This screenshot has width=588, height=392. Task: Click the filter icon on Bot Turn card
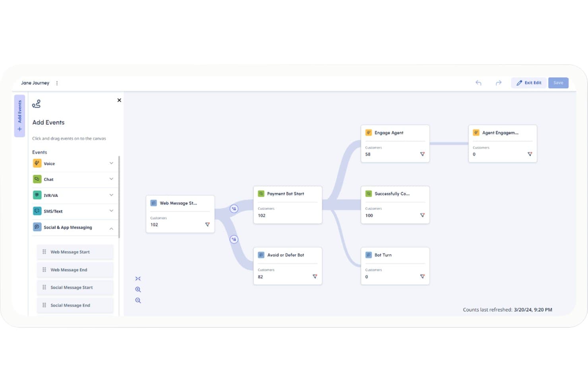pos(422,276)
